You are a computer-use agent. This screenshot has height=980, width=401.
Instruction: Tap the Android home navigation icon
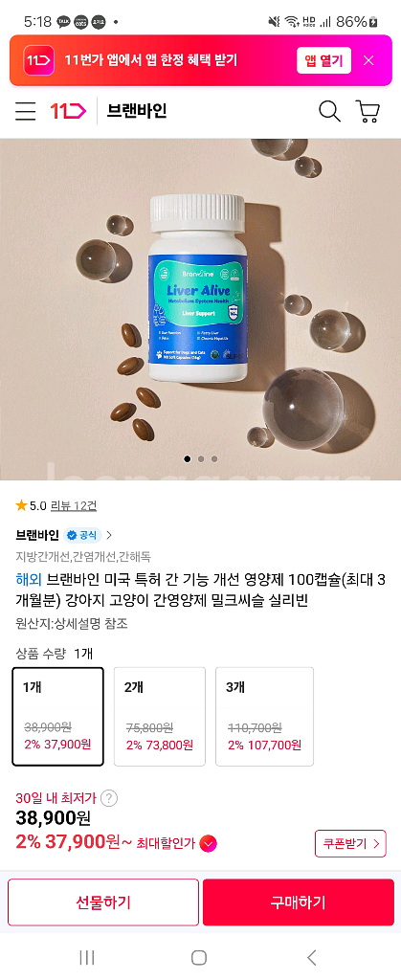pyautogui.click(x=199, y=957)
